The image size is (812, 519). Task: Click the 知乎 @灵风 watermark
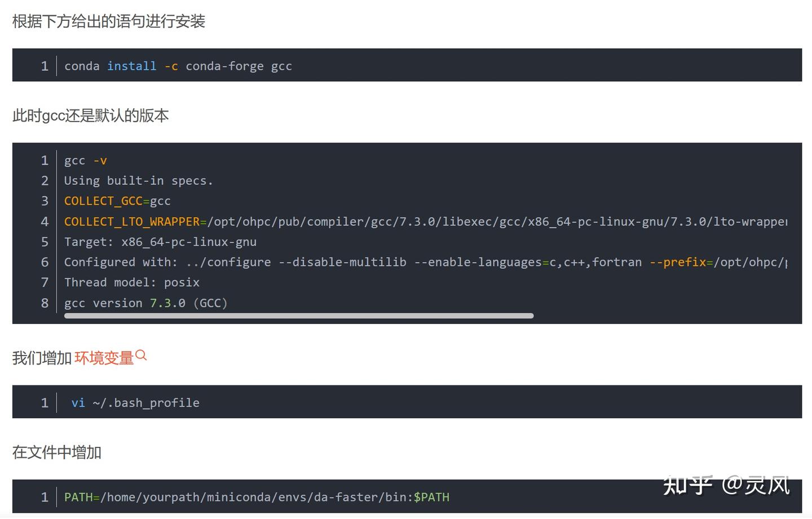tap(726, 485)
